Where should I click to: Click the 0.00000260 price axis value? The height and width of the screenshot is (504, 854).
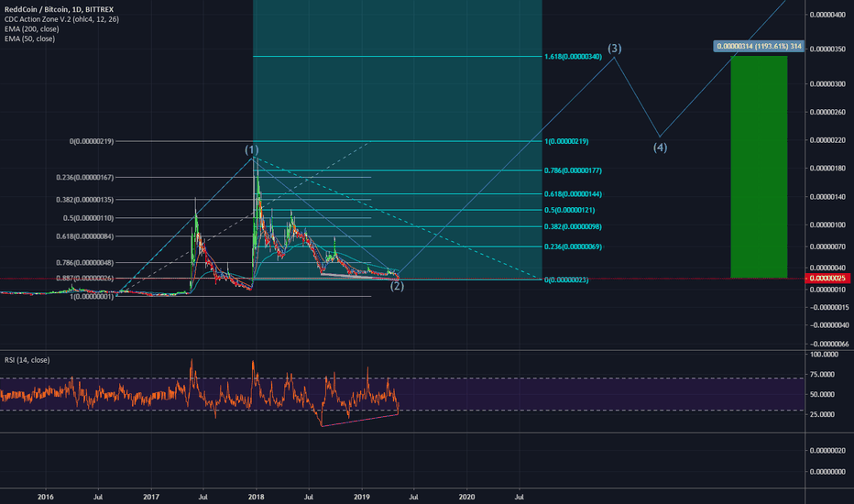click(827, 112)
